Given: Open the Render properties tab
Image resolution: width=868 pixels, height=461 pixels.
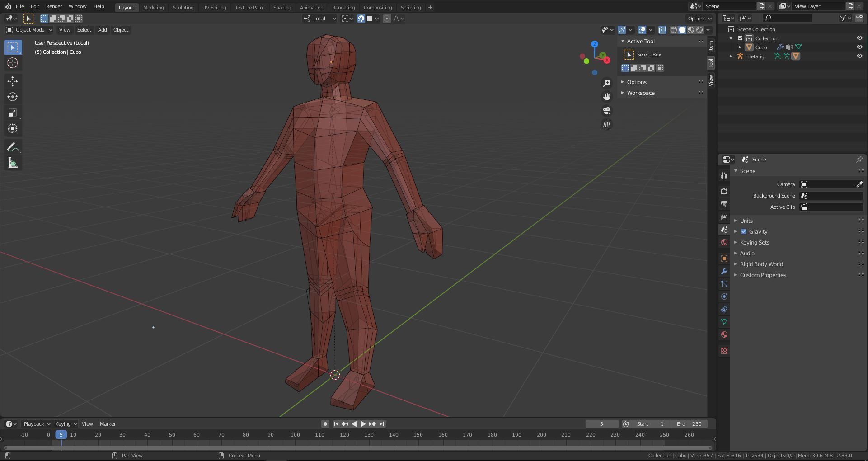Looking at the screenshot, I should pos(724,192).
